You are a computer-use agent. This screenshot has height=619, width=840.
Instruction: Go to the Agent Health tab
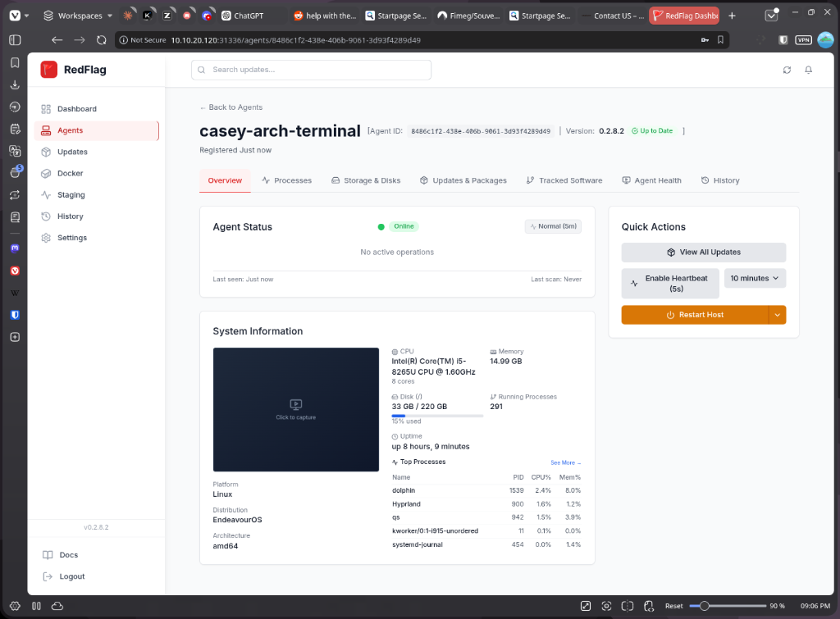(x=651, y=180)
